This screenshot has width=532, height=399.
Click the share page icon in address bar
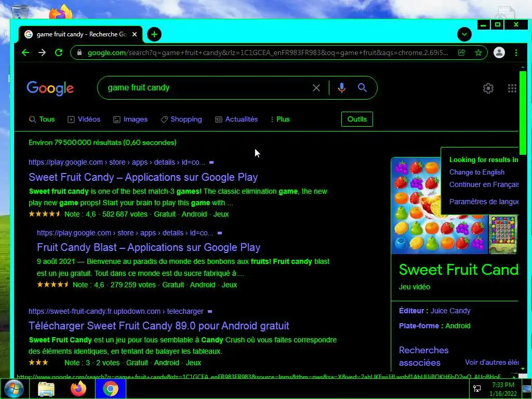click(x=461, y=52)
